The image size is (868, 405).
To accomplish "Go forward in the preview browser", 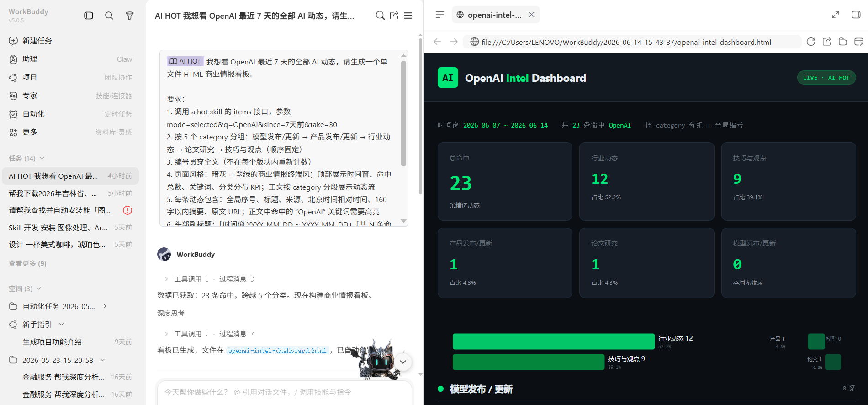I will tap(454, 42).
